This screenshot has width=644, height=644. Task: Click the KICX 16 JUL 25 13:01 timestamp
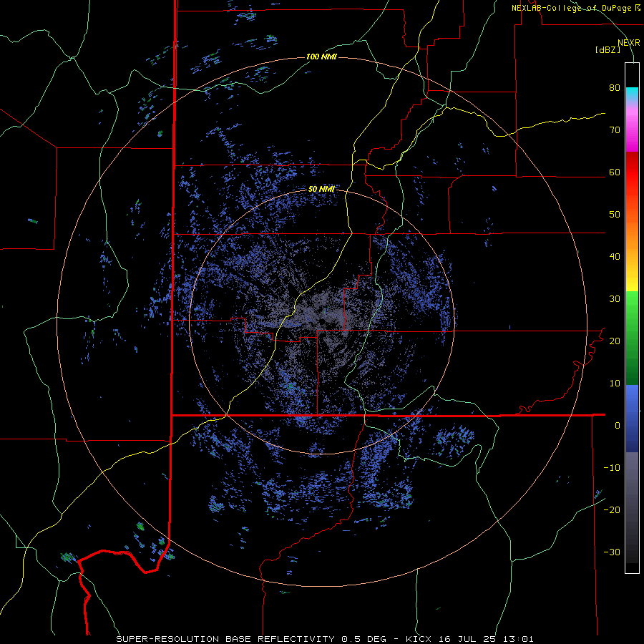click(470, 639)
